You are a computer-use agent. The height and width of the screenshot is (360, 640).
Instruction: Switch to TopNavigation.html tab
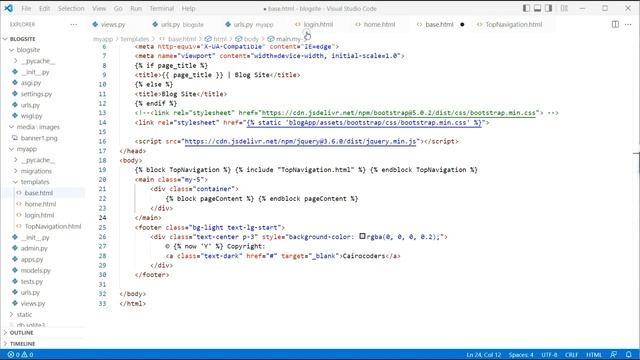[x=510, y=24]
